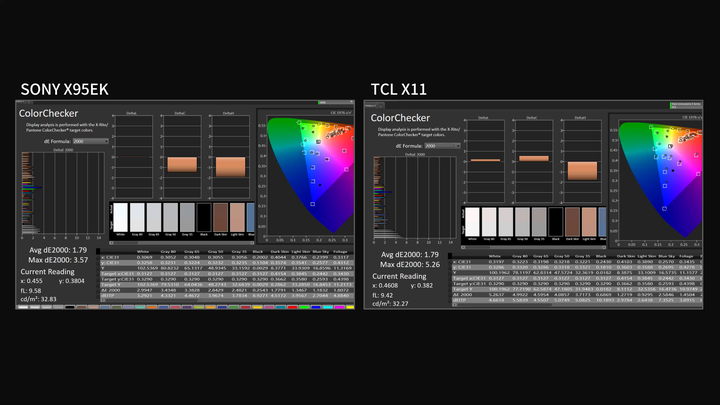Viewport: 720px width, 405px height.
Task: Click the swatch strip right scroll arrow in Sony window
Action: (253, 242)
